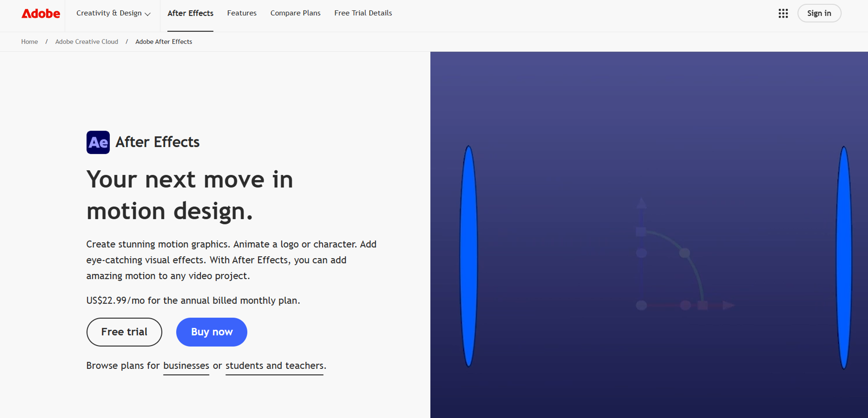Click the 'After Effects' product title text
The image size is (868, 418).
pos(157,142)
